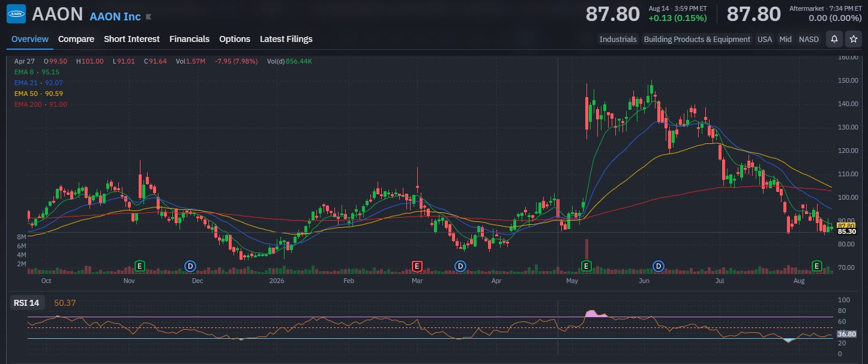
Task: Click the flag icon beside AAON Inc
Action: click(x=149, y=17)
